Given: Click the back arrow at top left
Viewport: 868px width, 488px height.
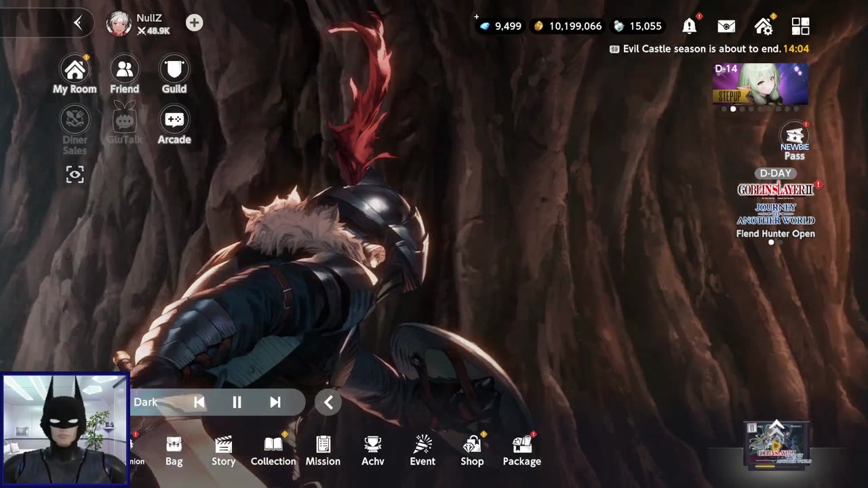Looking at the screenshot, I should point(78,23).
